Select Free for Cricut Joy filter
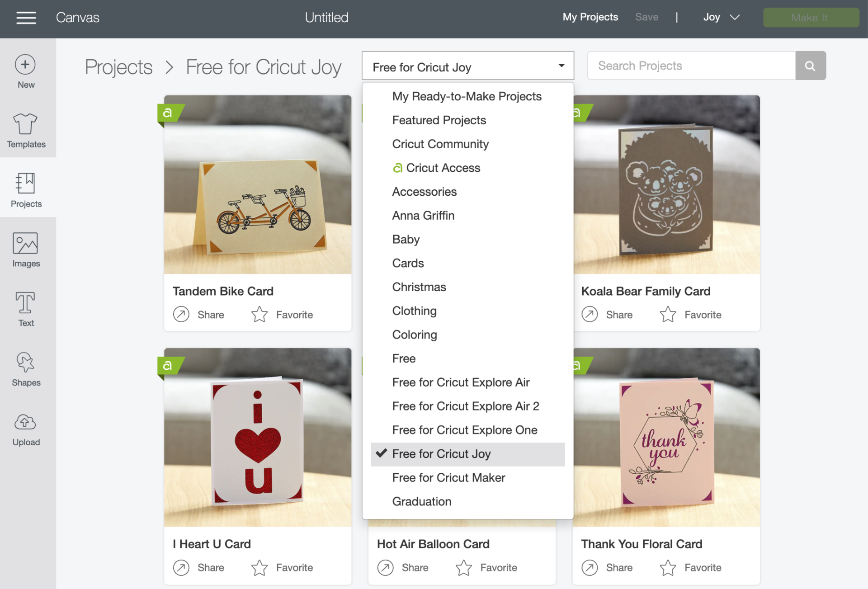Screen dimensions: 868x589 click(468, 453)
